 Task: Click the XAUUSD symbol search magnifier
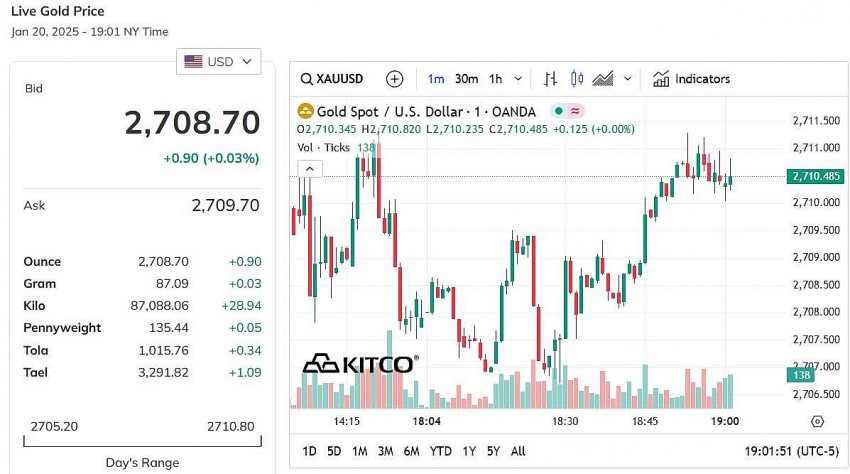(307, 79)
